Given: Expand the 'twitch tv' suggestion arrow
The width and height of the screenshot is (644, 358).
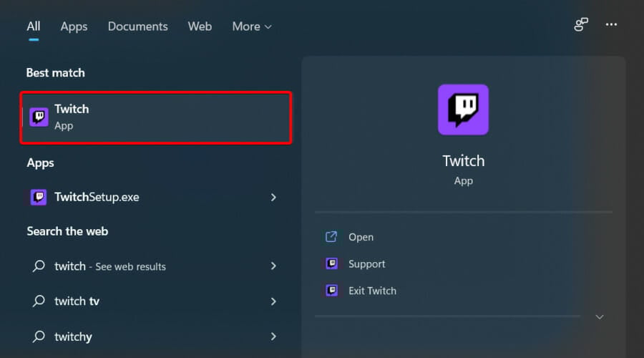Looking at the screenshot, I should pyautogui.click(x=273, y=301).
